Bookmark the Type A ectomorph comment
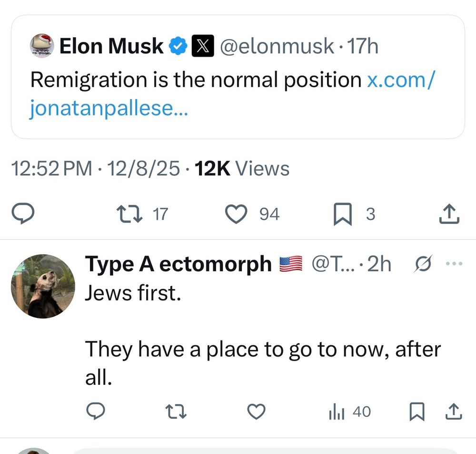476x454 pixels. pyautogui.click(x=416, y=411)
